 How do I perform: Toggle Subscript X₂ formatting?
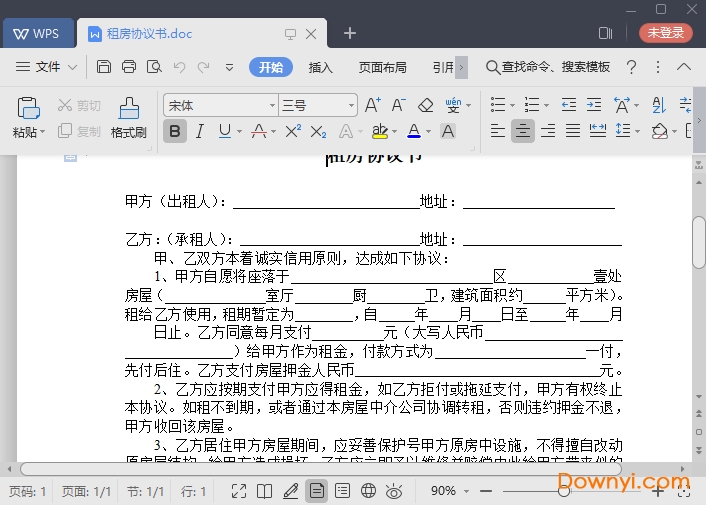pyautogui.click(x=318, y=131)
